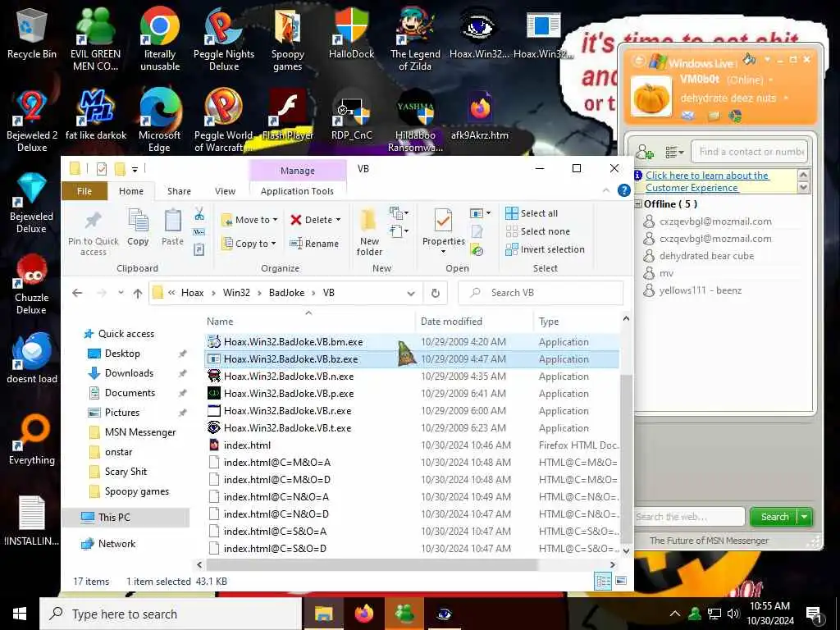This screenshot has height=630, width=840.
Task: Select the Everything search desktop icon
Action: tap(32, 441)
